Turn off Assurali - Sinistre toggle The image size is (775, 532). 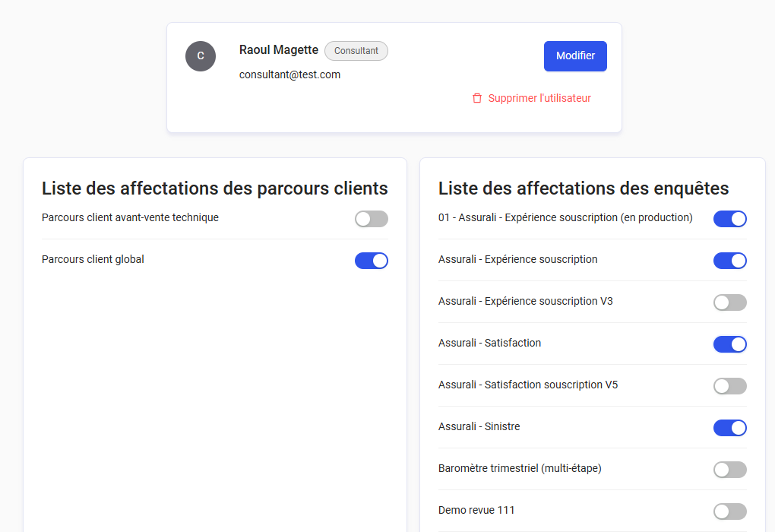pyautogui.click(x=730, y=428)
